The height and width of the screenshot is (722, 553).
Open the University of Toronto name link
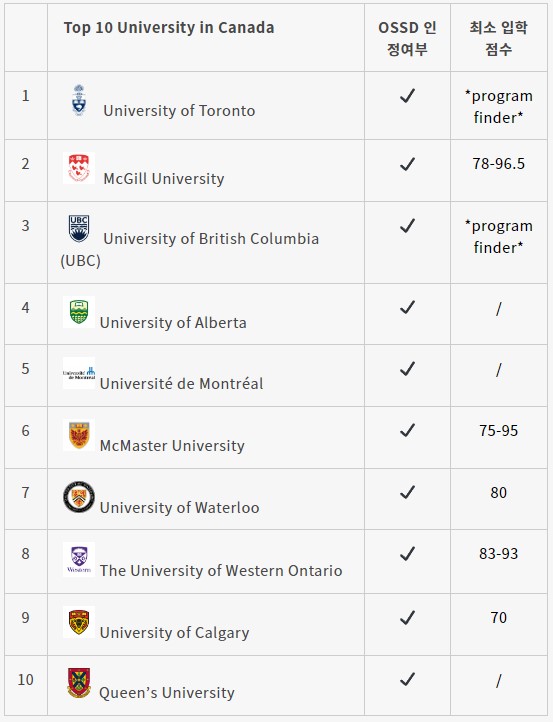179,111
